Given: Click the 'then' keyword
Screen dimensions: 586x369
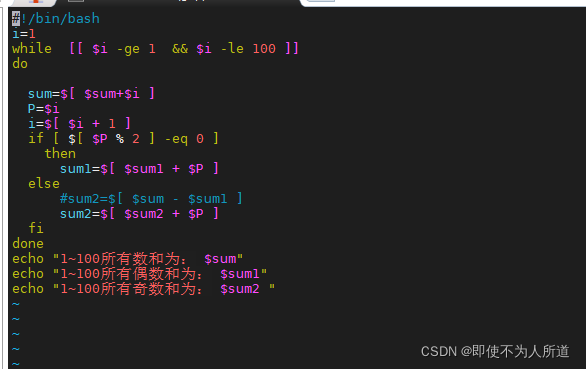Looking at the screenshot, I should pos(60,154).
